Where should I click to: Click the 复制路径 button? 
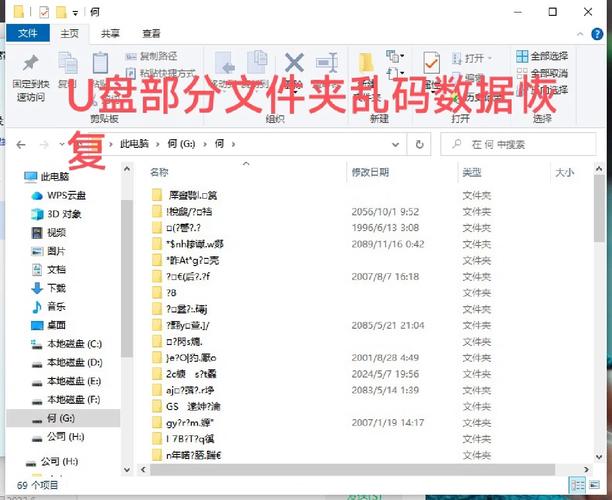click(x=151, y=56)
